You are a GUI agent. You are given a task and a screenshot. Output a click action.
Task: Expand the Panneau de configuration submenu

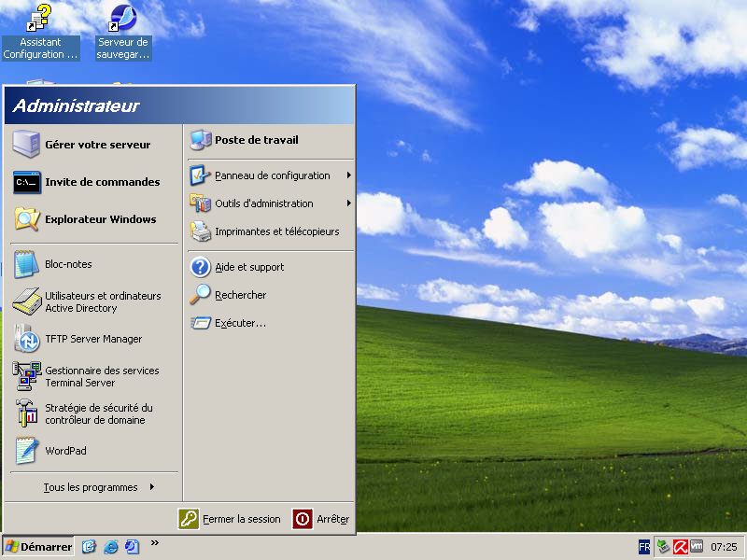[271, 175]
